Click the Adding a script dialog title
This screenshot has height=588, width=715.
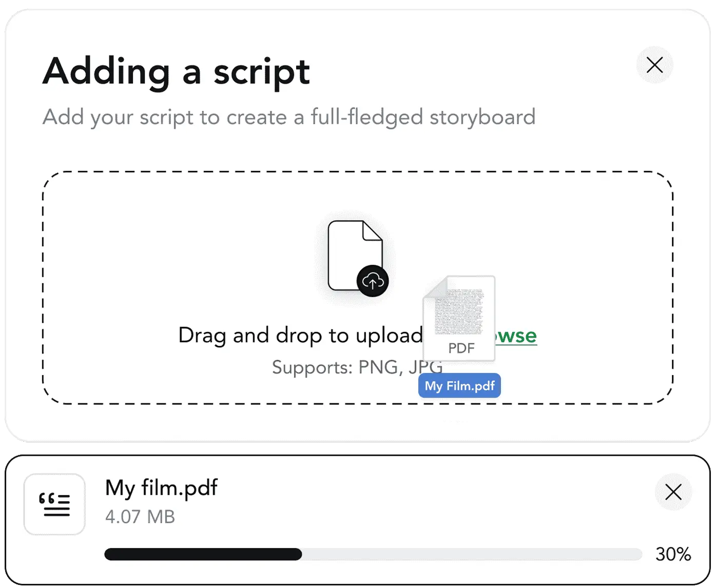[177, 72]
